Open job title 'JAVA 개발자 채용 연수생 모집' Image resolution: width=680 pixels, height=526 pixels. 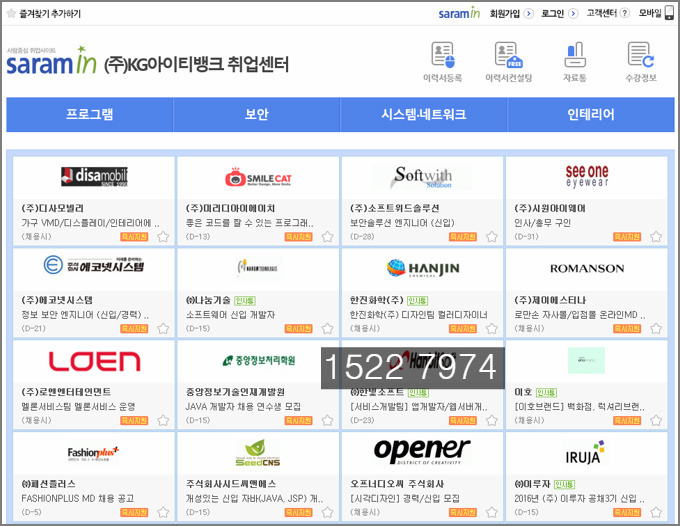pyautogui.click(x=243, y=407)
